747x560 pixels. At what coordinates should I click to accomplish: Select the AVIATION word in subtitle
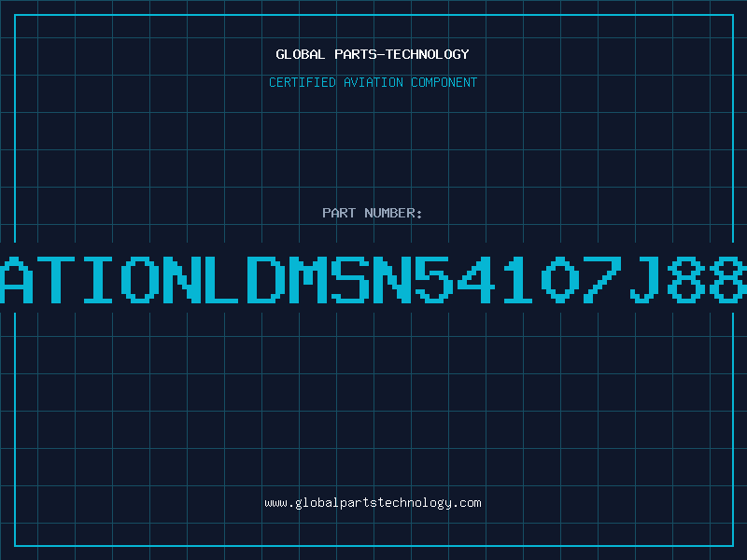(373, 82)
